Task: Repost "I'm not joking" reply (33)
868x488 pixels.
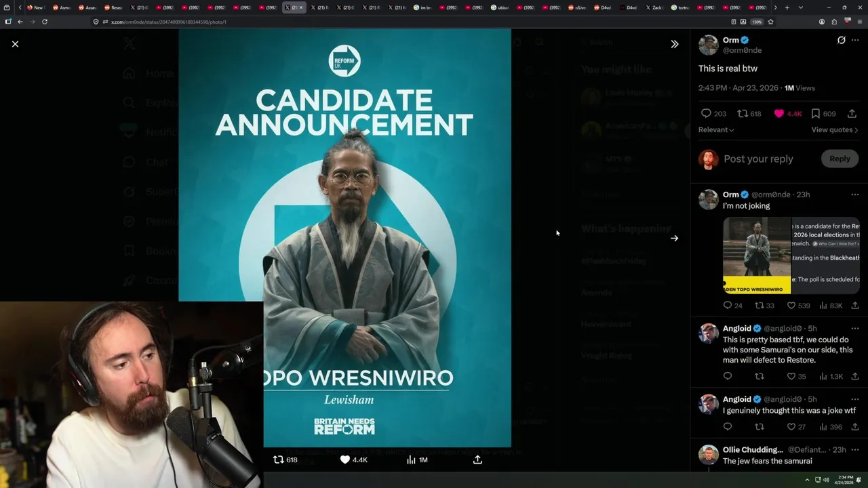Action: [x=764, y=306]
